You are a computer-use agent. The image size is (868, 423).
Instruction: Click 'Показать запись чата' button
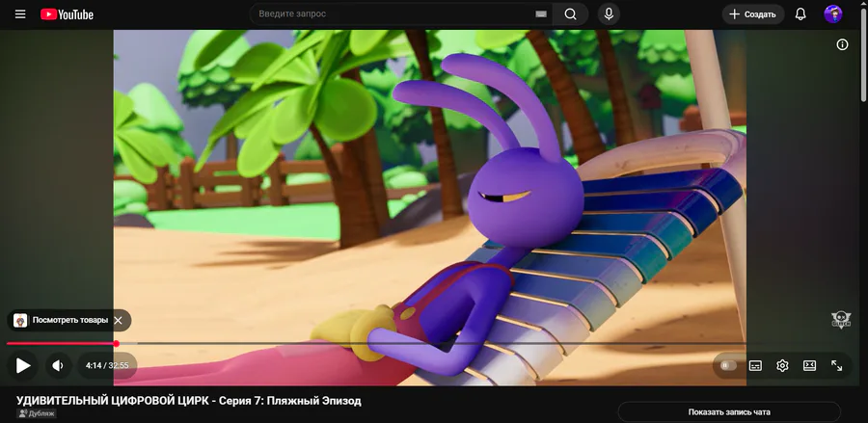729,412
